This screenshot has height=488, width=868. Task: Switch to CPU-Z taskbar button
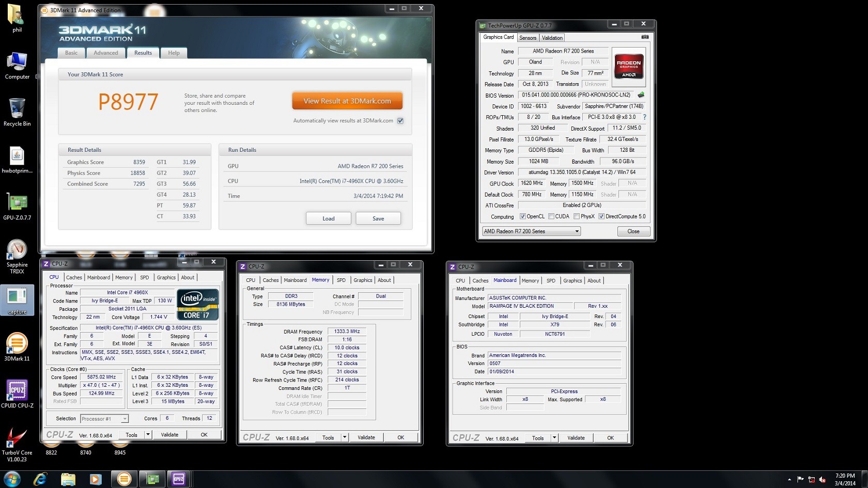coord(179,479)
